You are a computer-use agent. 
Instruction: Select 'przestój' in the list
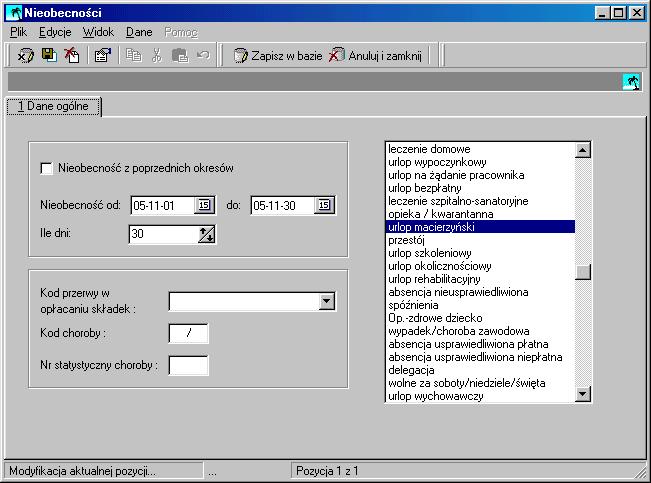pos(480,240)
